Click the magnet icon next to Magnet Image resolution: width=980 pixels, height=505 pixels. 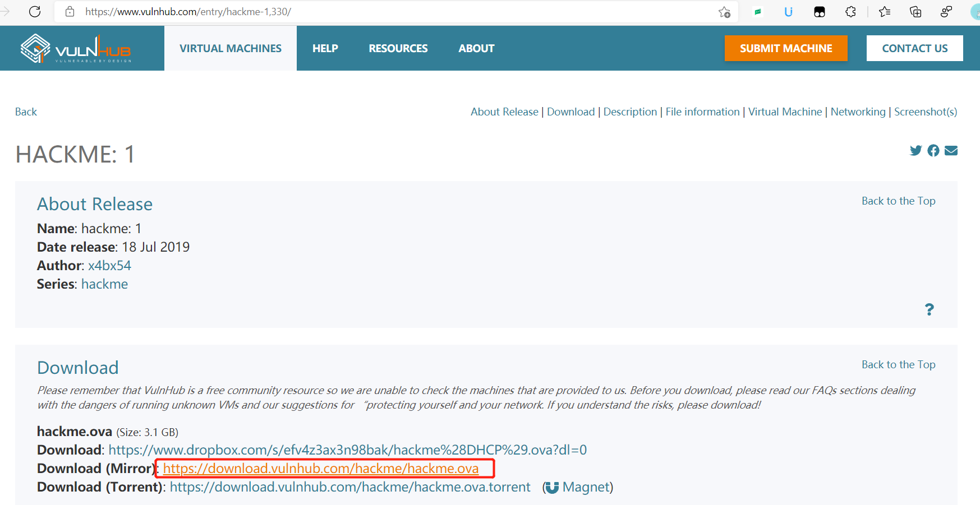pos(552,488)
